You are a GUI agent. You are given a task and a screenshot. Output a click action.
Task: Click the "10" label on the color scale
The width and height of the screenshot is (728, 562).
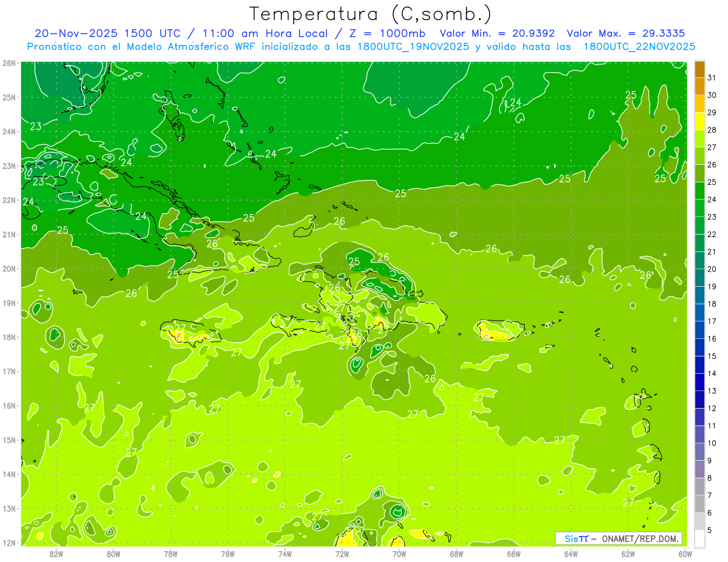(x=712, y=443)
